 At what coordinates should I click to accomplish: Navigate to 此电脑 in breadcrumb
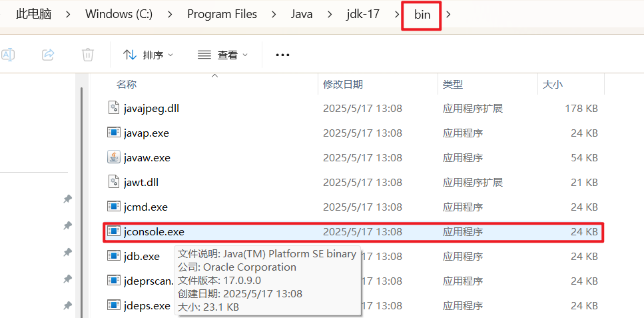(34, 14)
